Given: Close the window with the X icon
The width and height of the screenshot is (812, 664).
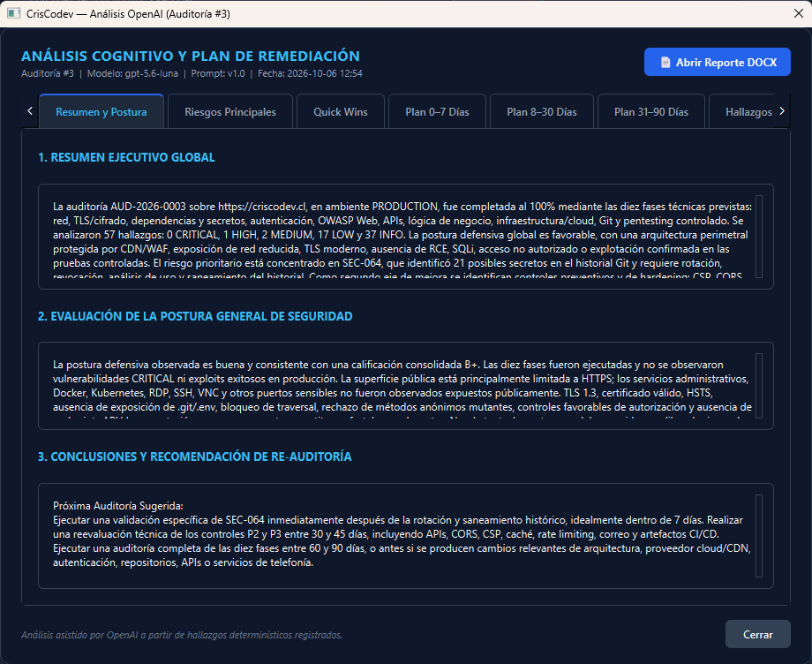Looking at the screenshot, I should pyautogui.click(x=799, y=13).
